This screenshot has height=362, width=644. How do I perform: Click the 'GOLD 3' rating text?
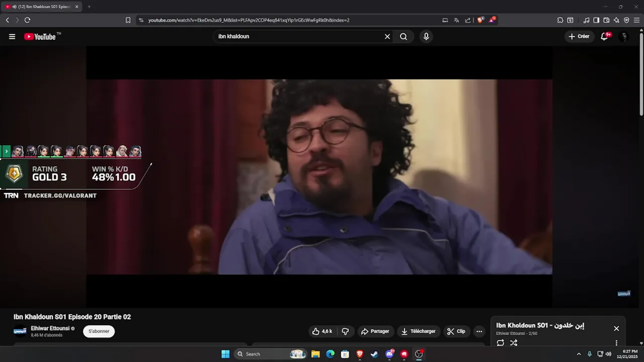click(49, 177)
